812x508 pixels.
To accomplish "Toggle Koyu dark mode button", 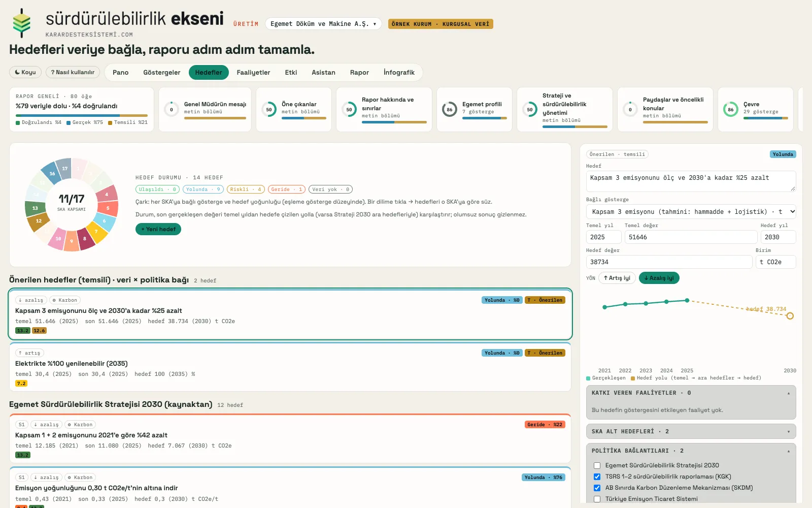I will (x=25, y=72).
